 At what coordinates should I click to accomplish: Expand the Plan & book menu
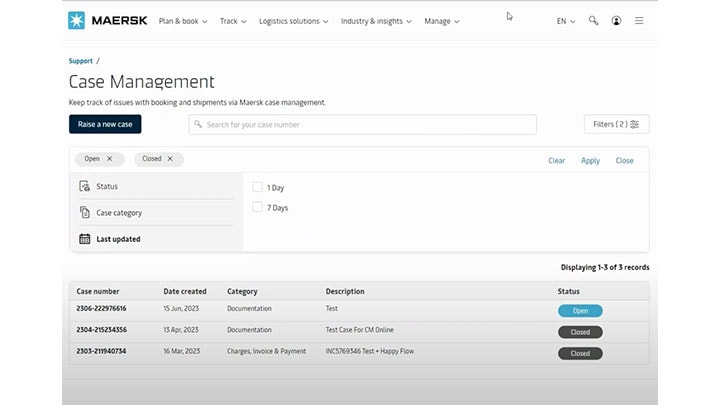pos(183,21)
